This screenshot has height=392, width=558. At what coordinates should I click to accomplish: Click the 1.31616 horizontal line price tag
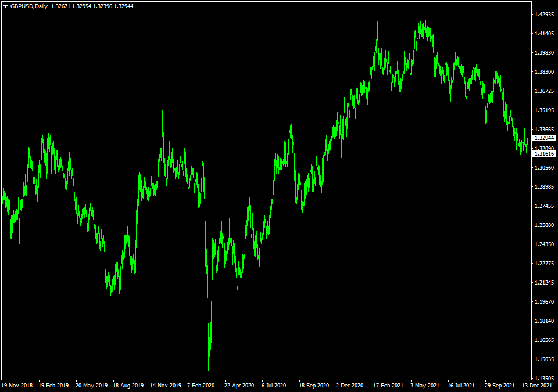click(x=544, y=154)
